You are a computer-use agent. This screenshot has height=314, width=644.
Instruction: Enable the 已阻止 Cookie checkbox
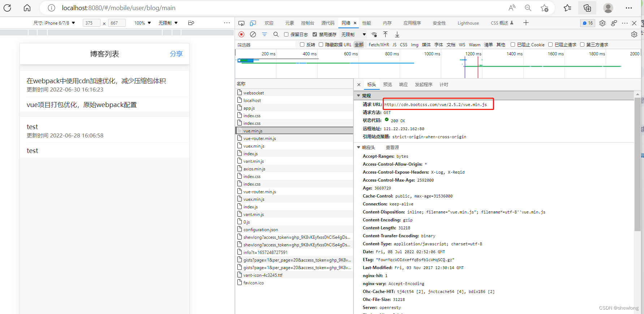[513, 44]
